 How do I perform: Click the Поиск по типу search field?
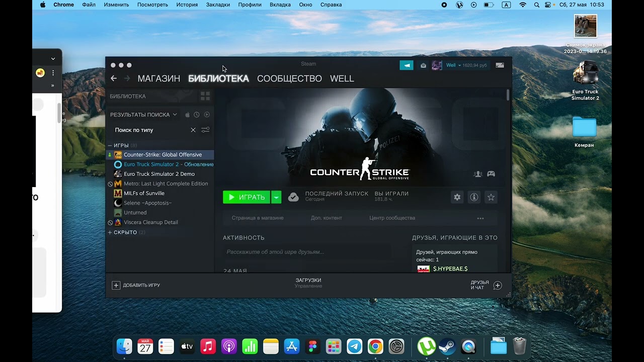149,130
